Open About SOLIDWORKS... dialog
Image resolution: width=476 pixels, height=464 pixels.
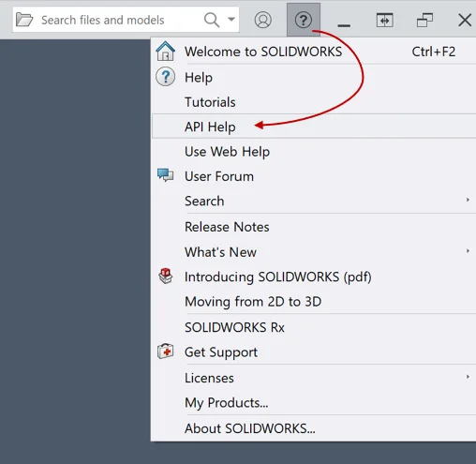click(x=314, y=428)
